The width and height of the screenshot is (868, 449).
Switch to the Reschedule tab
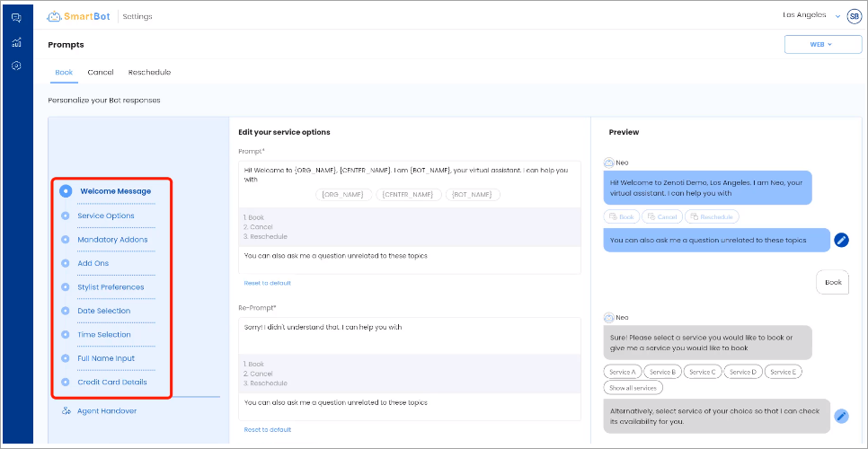point(149,73)
